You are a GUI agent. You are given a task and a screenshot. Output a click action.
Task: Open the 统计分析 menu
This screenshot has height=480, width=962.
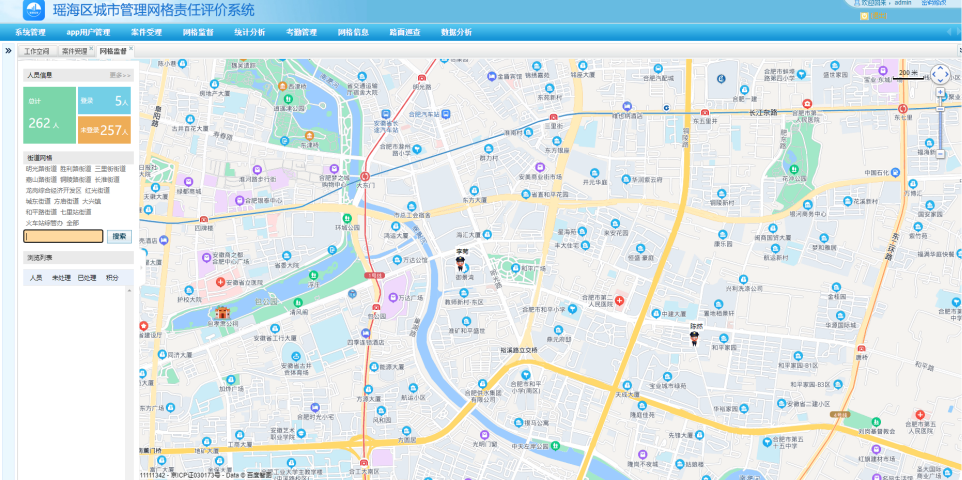[x=250, y=32]
